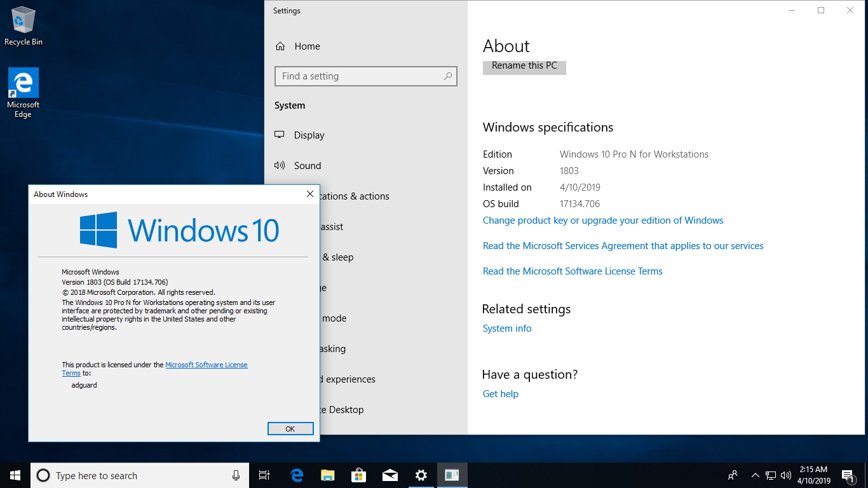This screenshot has width=868, height=488.
Task: Click the Windows specifications heading
Action: click(x=548, y=127)
